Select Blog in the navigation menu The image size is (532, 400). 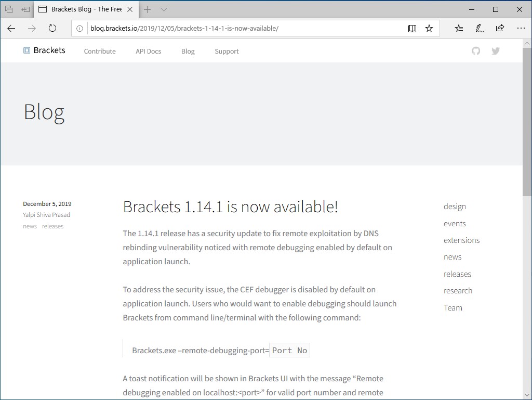click(188, 51)
